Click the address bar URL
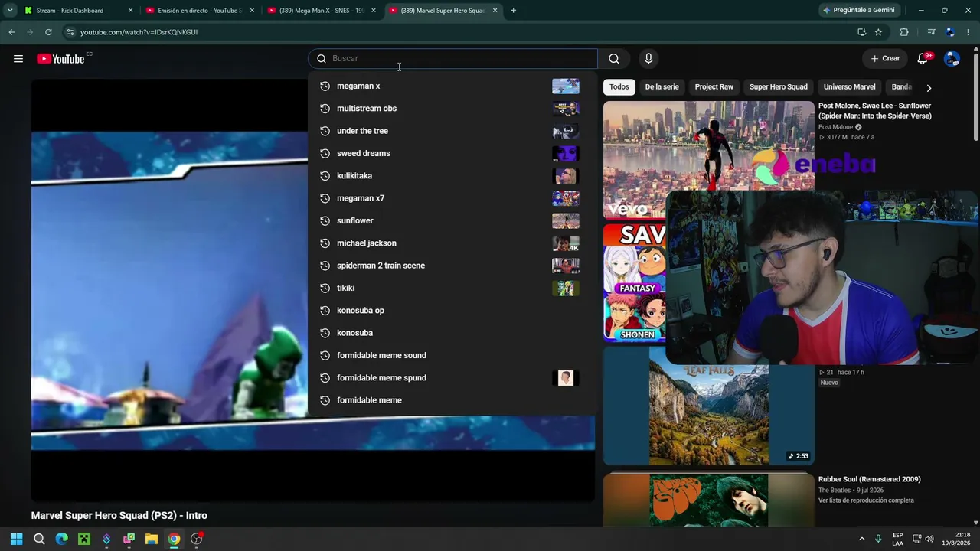Screen dimensions: 980x551 (139, 32)
